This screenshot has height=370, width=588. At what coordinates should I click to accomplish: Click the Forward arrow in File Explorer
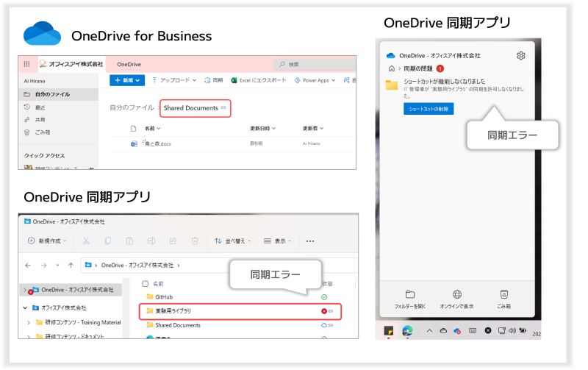pyautogui.click(x=44, y=266)
